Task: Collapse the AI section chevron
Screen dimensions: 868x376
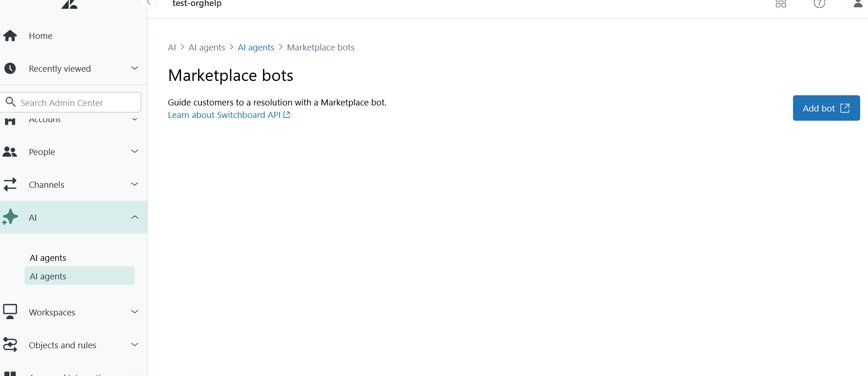Action: click(x=135, y=217)
